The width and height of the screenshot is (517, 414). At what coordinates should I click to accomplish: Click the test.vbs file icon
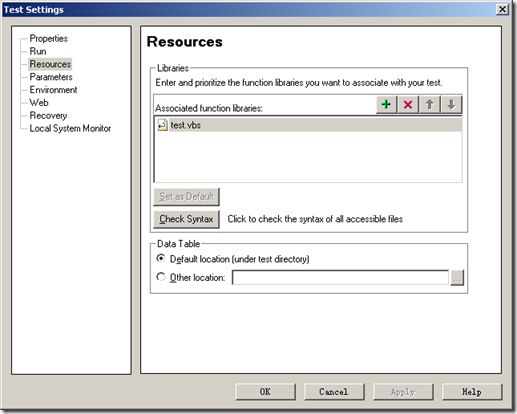pyautogui.click(x=162, y=125)
